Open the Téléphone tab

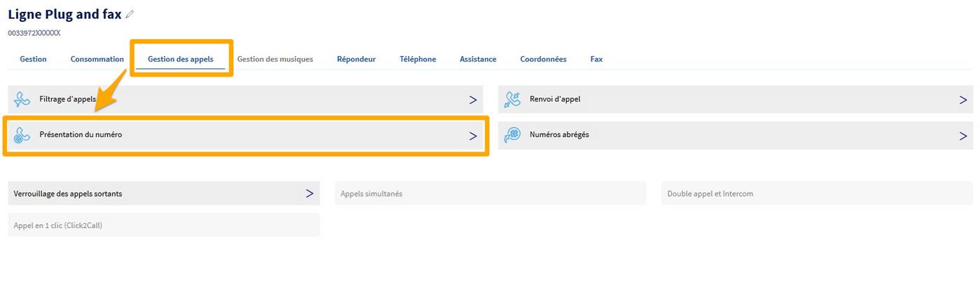point(418,59)
